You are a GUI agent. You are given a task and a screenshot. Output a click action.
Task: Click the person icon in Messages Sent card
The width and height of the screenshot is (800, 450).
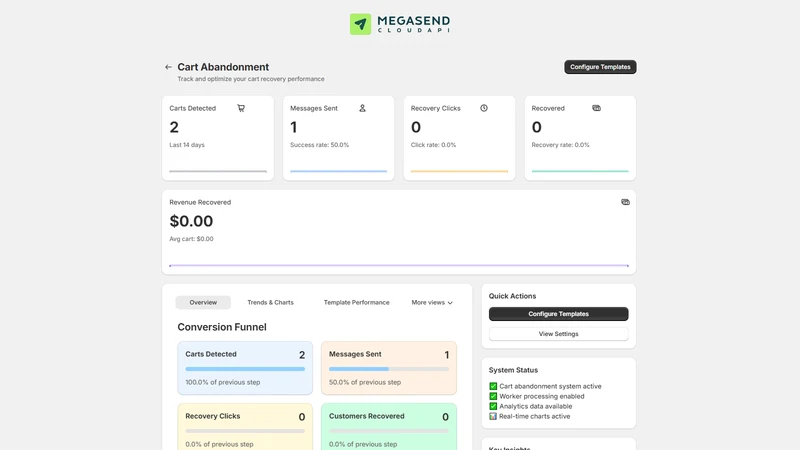click(x=362, y=108)
